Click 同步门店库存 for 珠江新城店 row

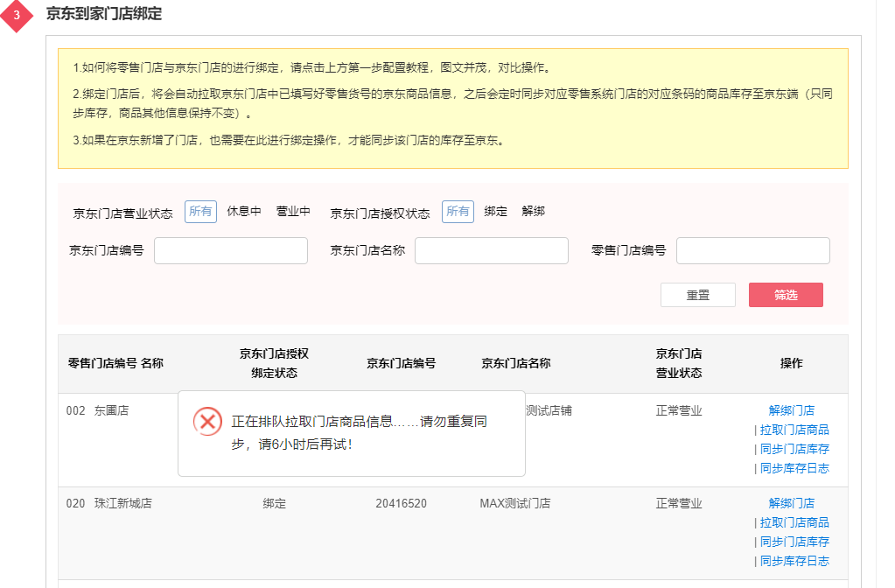pyautogui.click(x=794, y=542)
